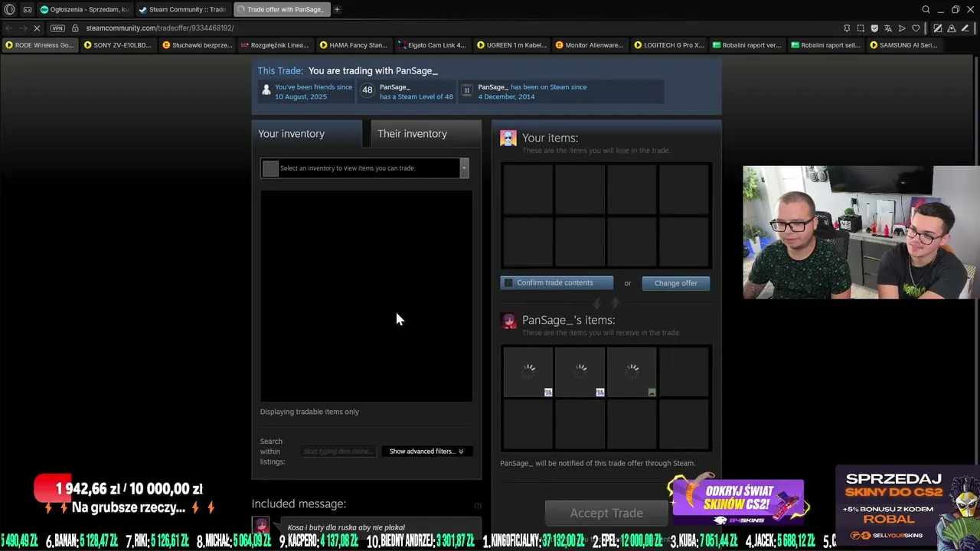Take a snapshot with the capture icon
Screen dimensions: 980x551
coord(861,28)
